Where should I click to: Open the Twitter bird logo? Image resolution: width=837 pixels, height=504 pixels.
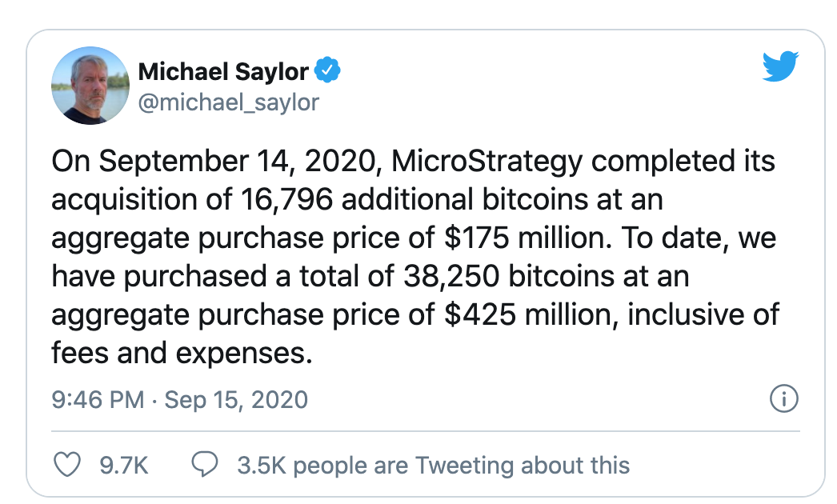tap(780, 66)
